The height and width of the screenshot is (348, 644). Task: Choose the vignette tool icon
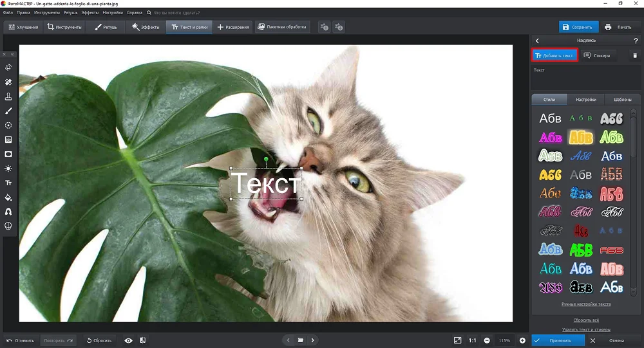(8, 154)
